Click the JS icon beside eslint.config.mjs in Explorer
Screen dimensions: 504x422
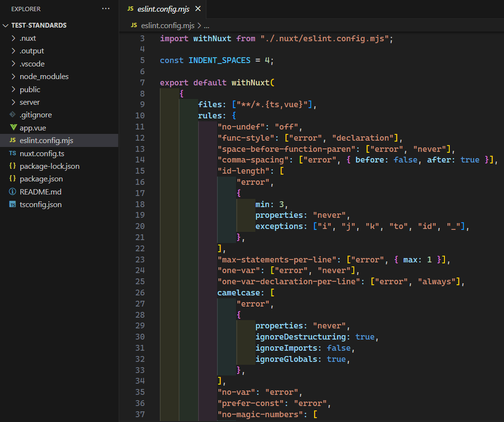[x=13, y=140]
